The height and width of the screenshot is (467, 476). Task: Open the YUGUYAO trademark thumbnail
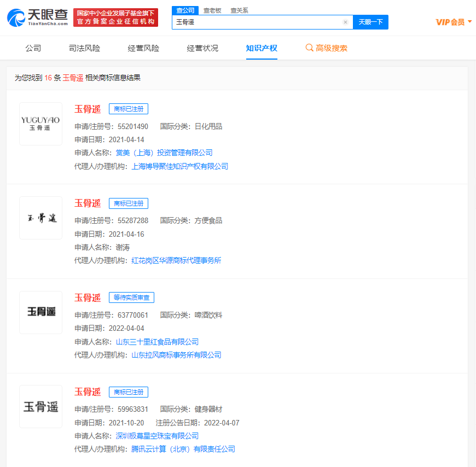[x=40, y=124]
